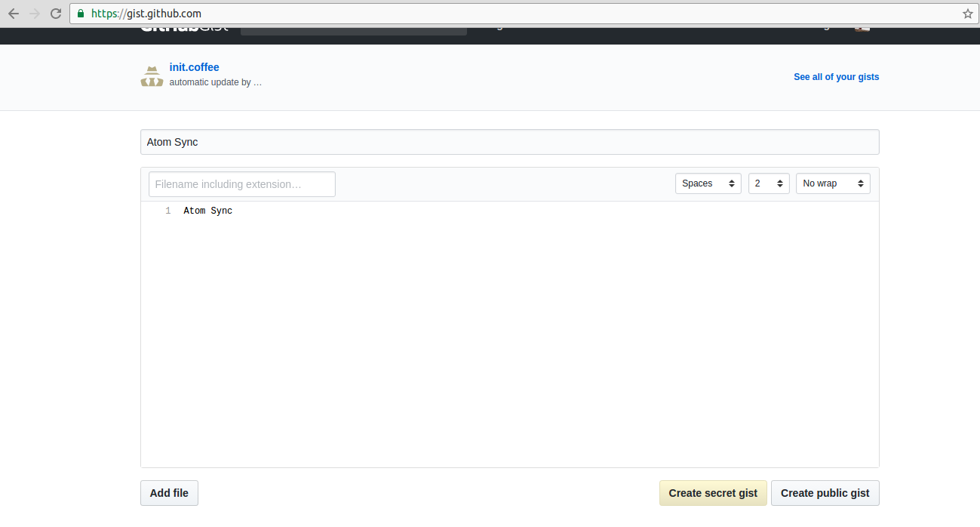This screenshot has width=980, height=527.
Task: Click the browser forward arrow
Action: (35, 14)
